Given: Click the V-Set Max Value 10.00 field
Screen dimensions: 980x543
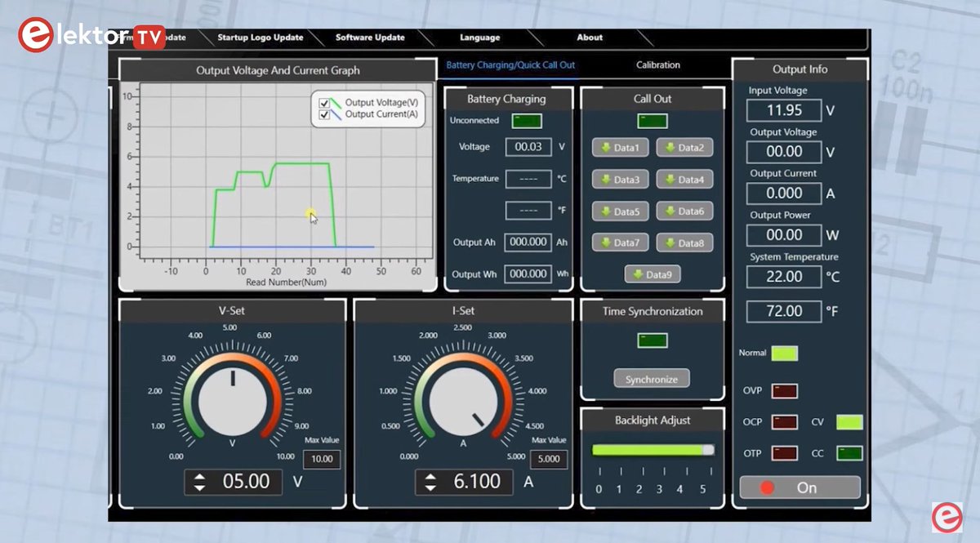Looking at the screenshot, I should pos(323,460).
